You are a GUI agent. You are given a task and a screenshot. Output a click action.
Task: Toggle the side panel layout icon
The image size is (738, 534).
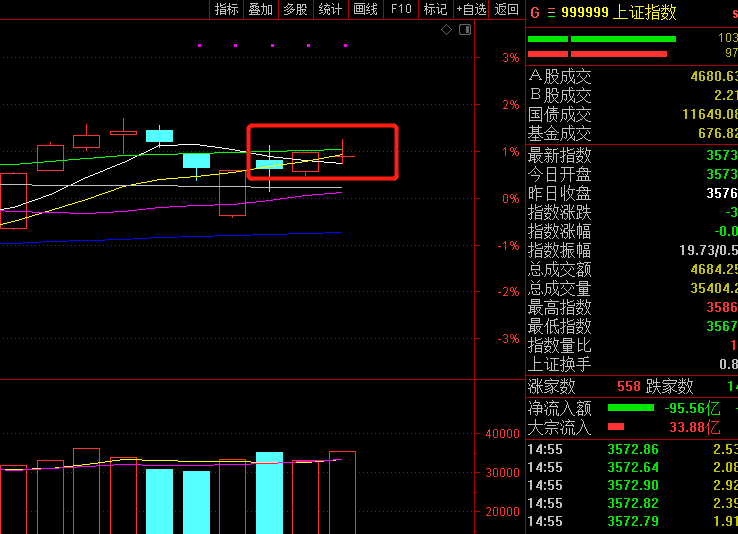(x=465, y=30)
